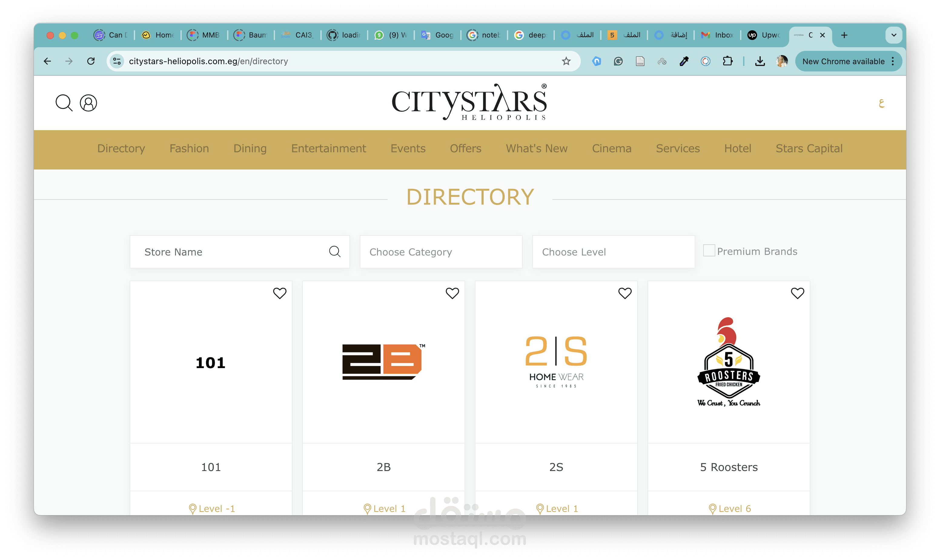Go to What's New section

536,148
